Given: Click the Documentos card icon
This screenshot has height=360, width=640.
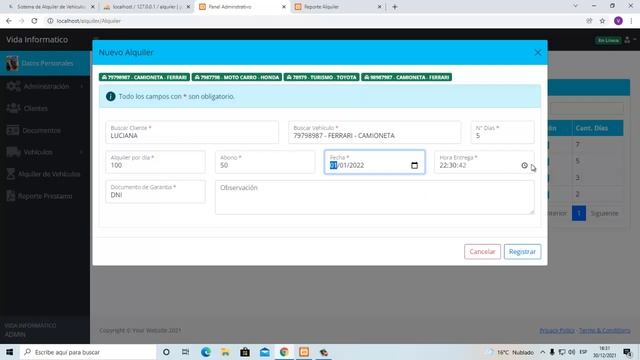Looking at the screenshot, I should coord(12,130).
